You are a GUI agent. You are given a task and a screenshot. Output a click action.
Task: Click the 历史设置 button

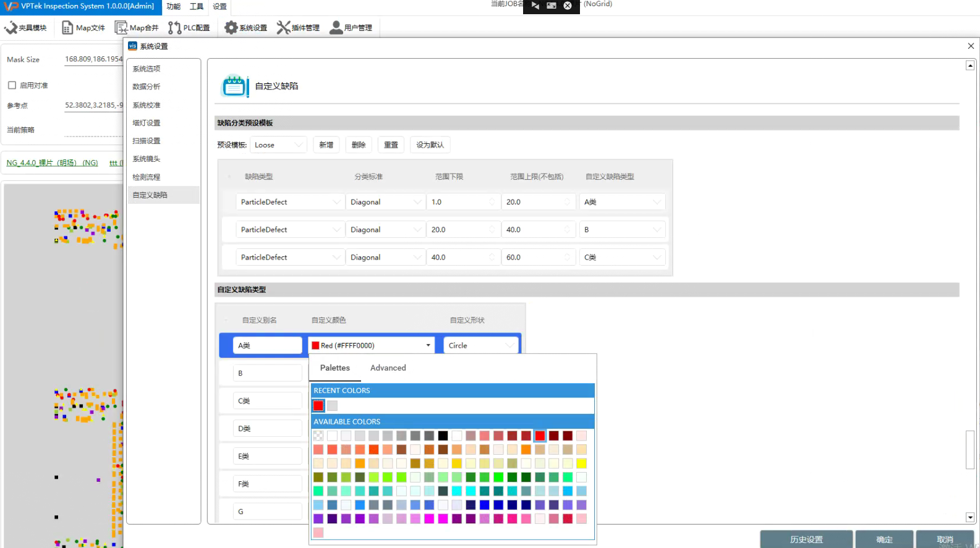click(806, 539)
